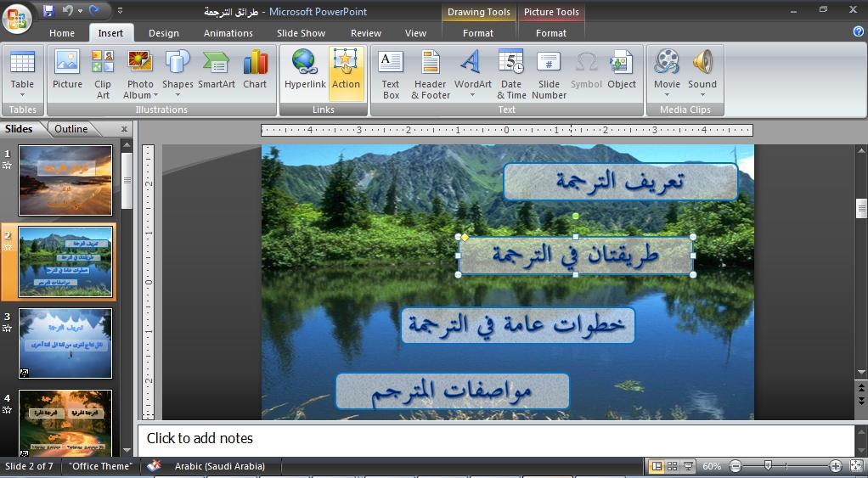The width and height of the screenshot is (868, 478).
Task: Close the slides pane
Action: click(x=125, y=129)
